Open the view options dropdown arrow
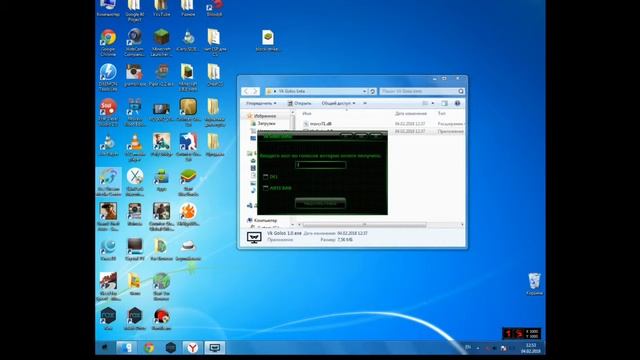The width and height of the screenshot is (640, 360). pyautogui.click(x=433, y=103)
